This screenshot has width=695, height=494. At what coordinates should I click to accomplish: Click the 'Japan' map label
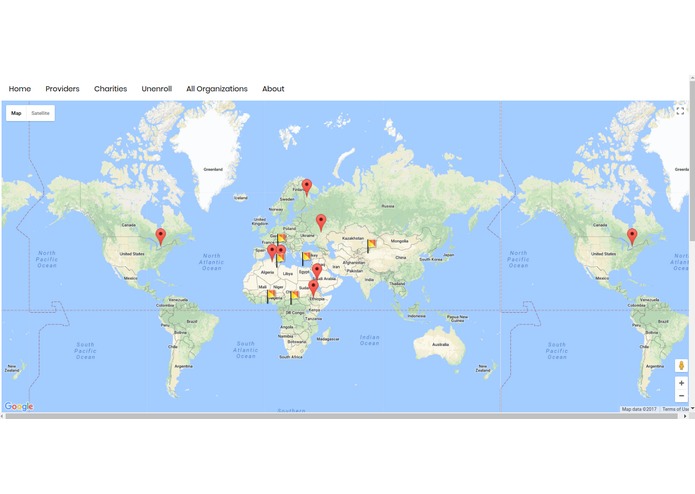[449, 255]
